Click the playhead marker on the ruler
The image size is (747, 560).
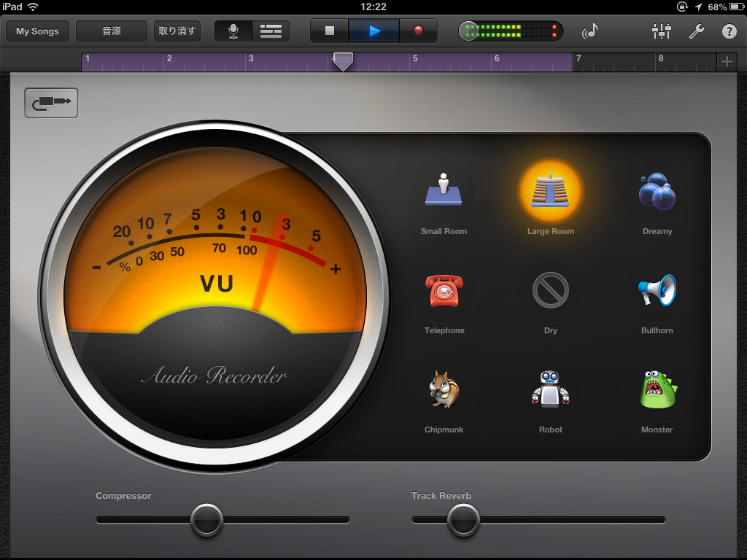(343, 61)
